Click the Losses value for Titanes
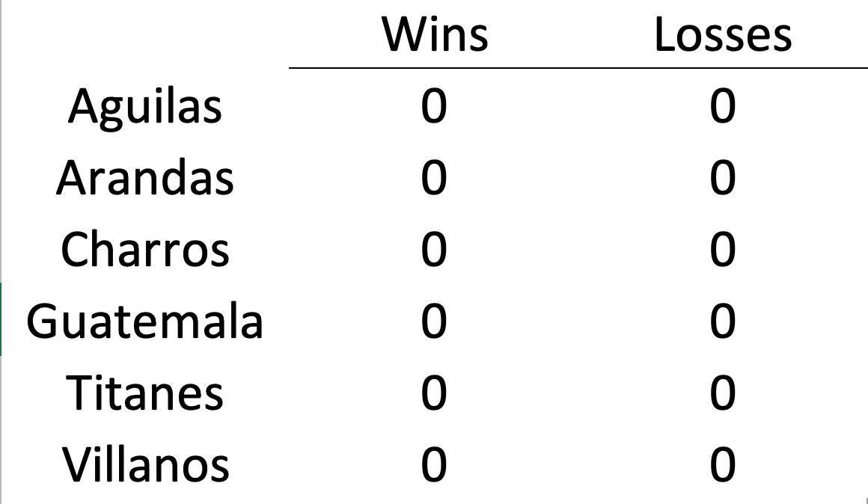 coord(723,393)
